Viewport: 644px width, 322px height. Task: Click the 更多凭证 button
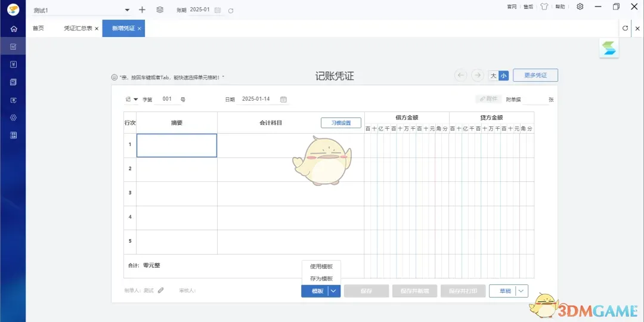[x=535, y=75]
